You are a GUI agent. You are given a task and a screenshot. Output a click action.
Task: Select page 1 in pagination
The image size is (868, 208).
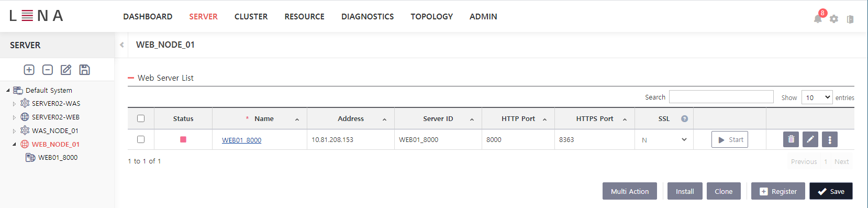(x=826, y=161)
